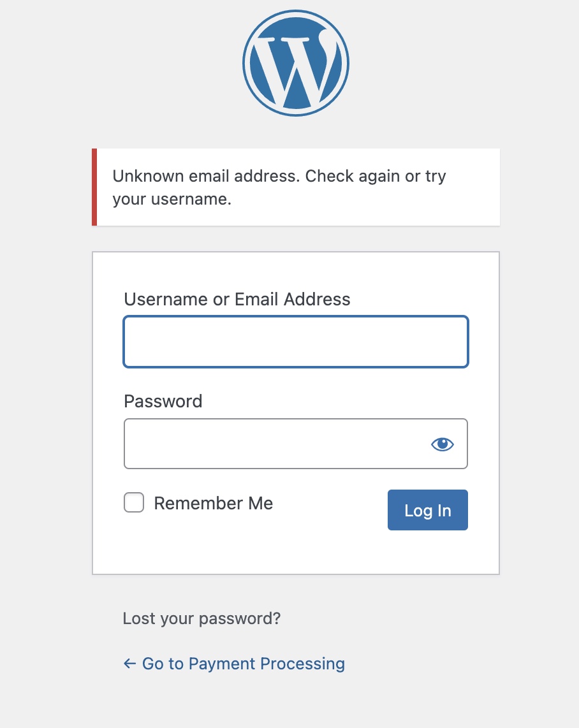Click the login form's white panel top edge
Image resolution: width=579 pixels, height=728 pixels.
tap(296, 253)
